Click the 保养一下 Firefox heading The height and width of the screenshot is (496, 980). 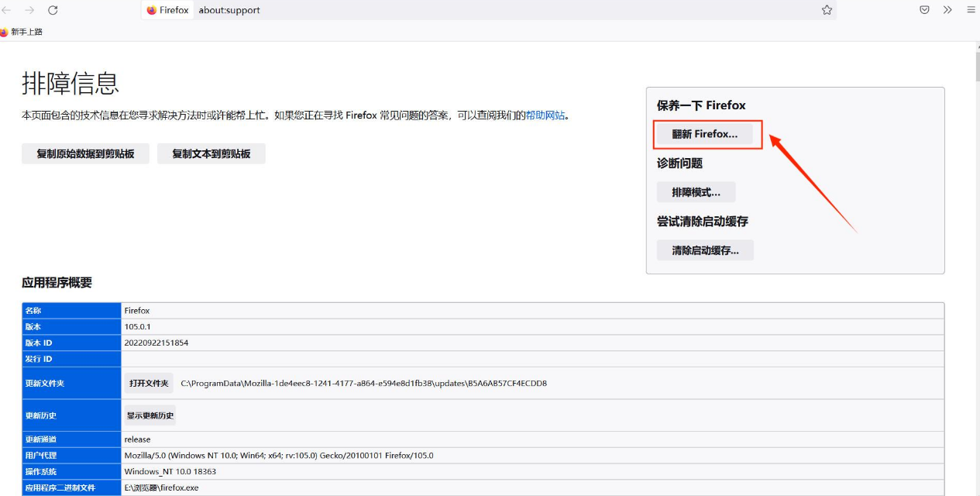(x=701, y=105)
